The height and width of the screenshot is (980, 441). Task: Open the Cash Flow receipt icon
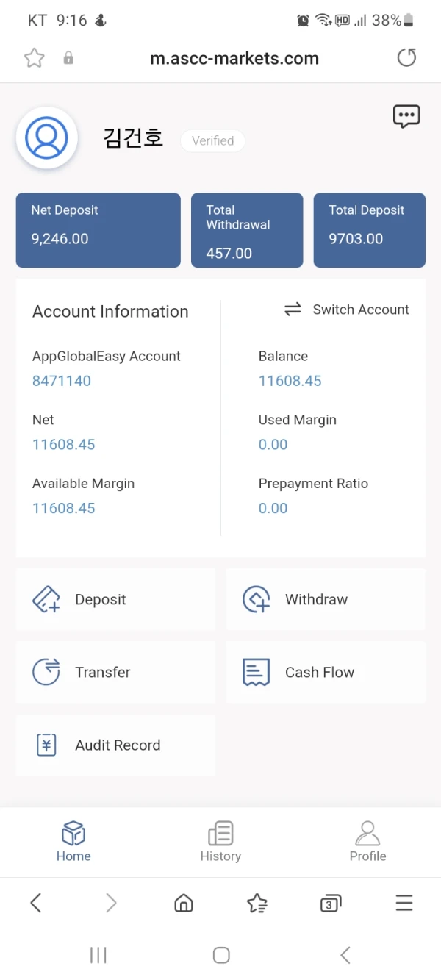257,672
